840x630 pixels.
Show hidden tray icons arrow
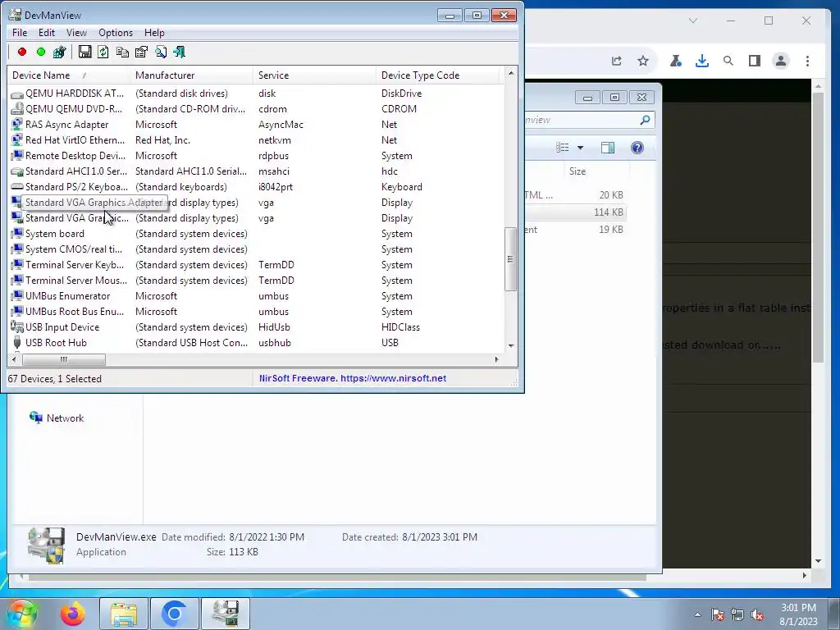point(697,614)
